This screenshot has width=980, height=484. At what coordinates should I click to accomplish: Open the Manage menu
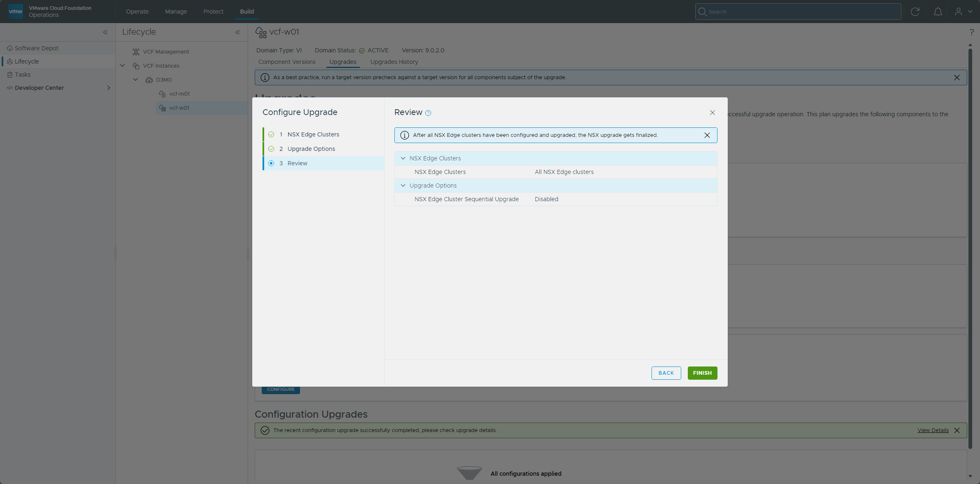[176, 12]
